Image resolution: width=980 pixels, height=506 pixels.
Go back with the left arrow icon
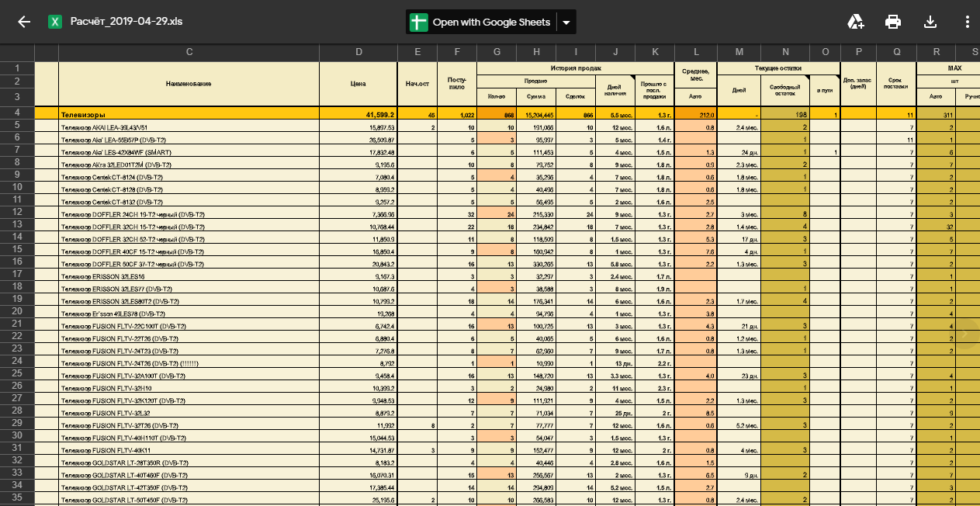pos(24,22)
